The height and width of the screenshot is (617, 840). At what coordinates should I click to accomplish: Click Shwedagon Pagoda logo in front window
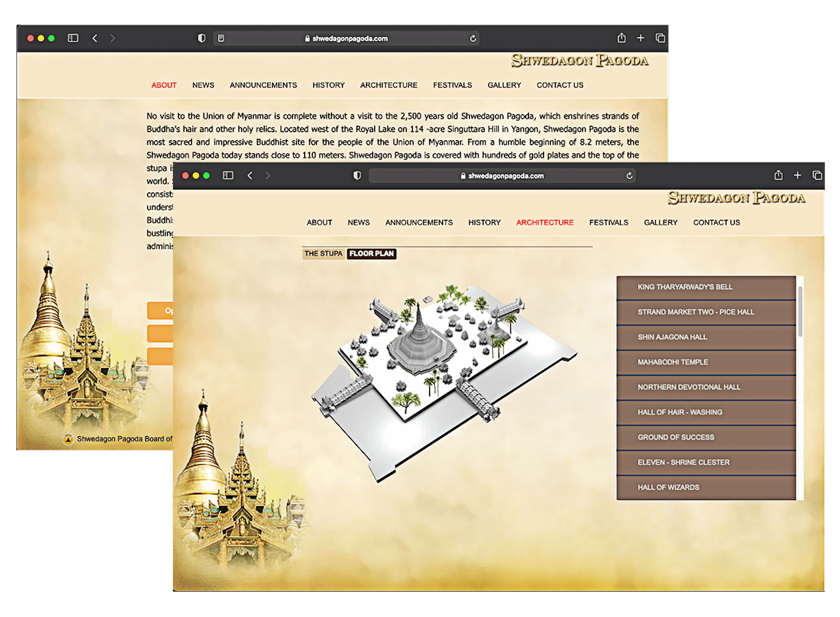736,198
